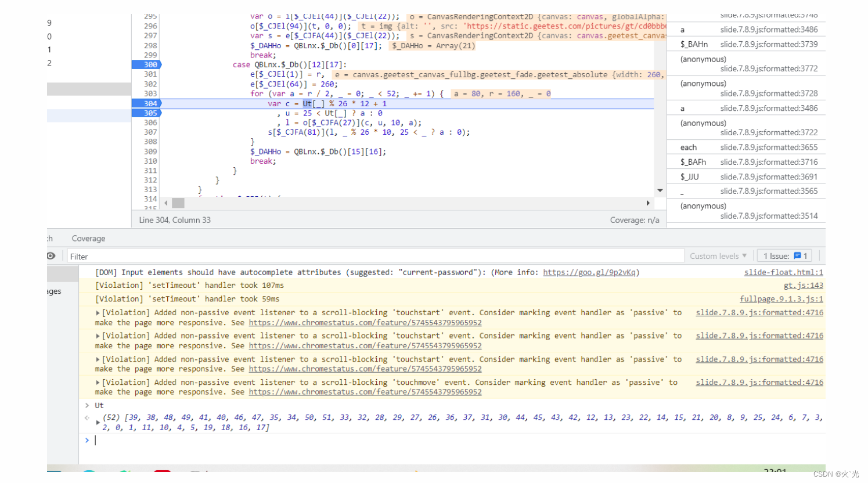The height and width of the screenshot is (483, 868).
Task: Click the source editor scroll-right arrow
Action: (x=648, y=203)
